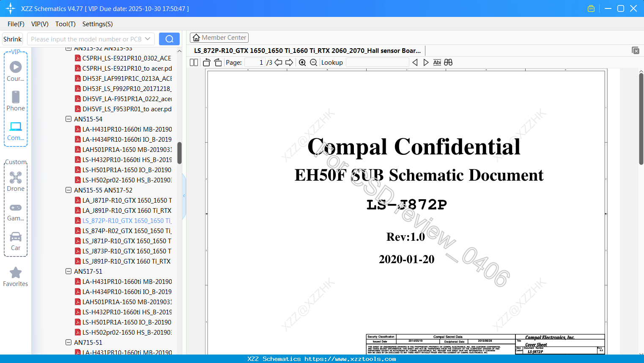The image size is (644, 363).
Task: Click the yellow icon in title bar
Action: 591,8
